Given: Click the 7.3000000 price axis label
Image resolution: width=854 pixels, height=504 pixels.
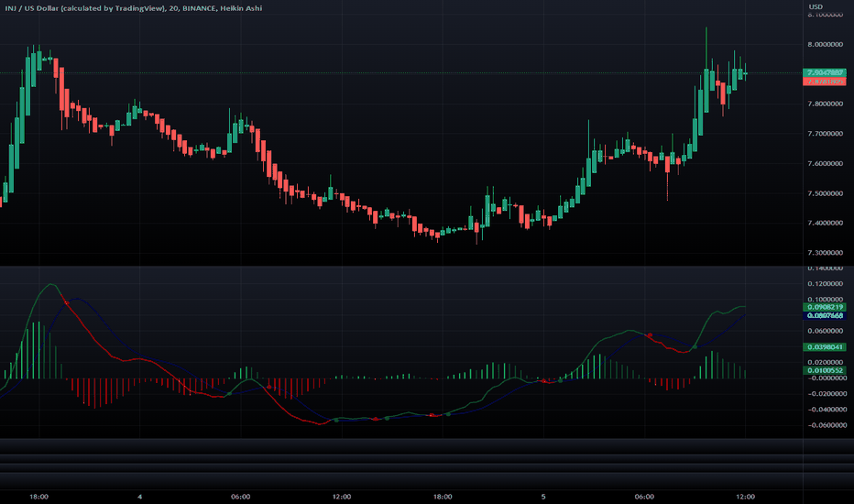Looking at the screenshot, I should [825, 253].
